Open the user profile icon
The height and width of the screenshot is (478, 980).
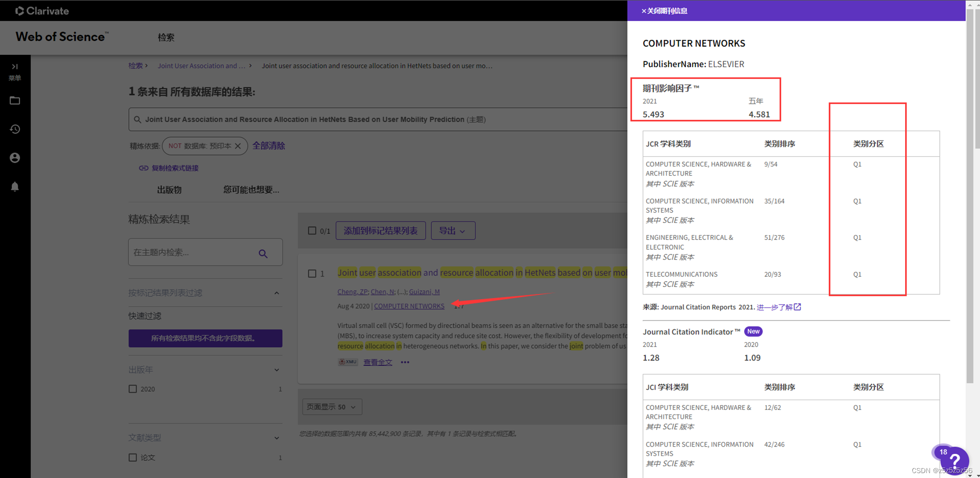tap(15, 158)
